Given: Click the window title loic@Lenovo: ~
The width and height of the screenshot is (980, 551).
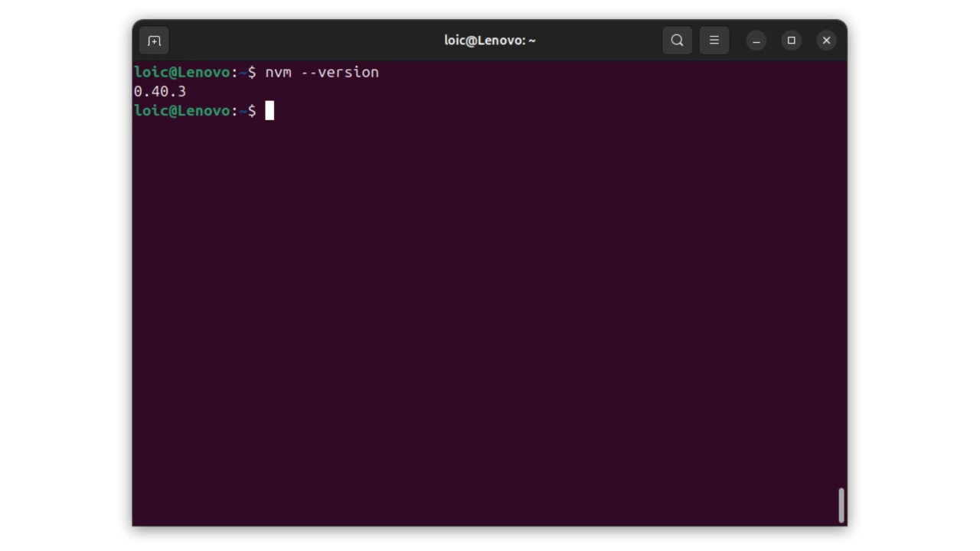Looking at the screenshot, I should click(489, 41).
